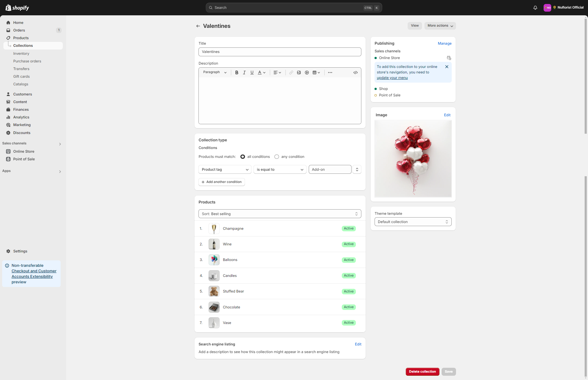
Task: Select the "any condition" radio button
Action: tap(277, 157)
